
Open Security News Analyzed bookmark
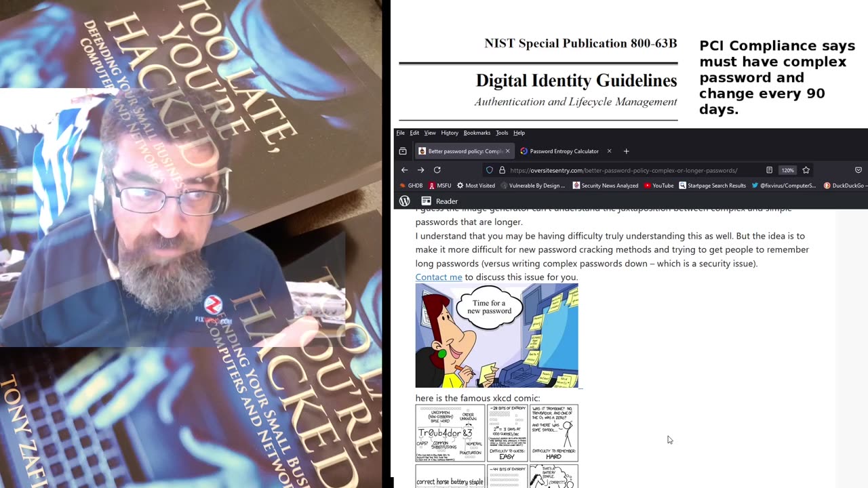point(606,186)
